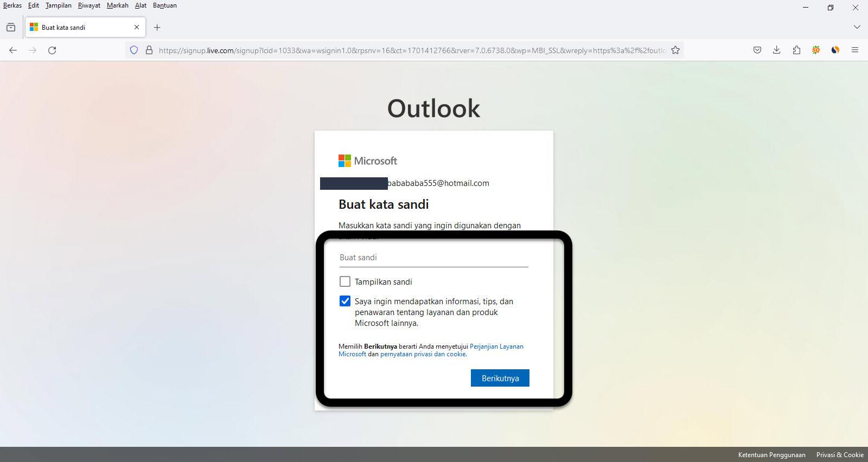Click the back navigation arrow
Viewport: 868px width, 462px height.
(x=13, y=50)
